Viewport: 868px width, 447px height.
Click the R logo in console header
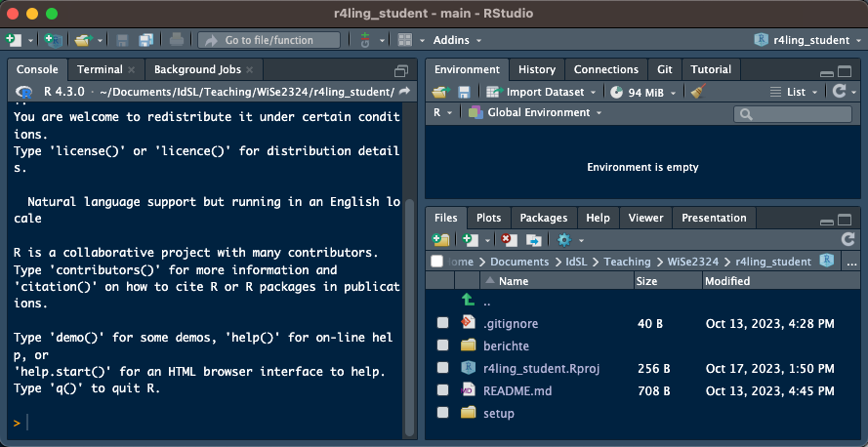pyautogui.click(x=24, y=92)
